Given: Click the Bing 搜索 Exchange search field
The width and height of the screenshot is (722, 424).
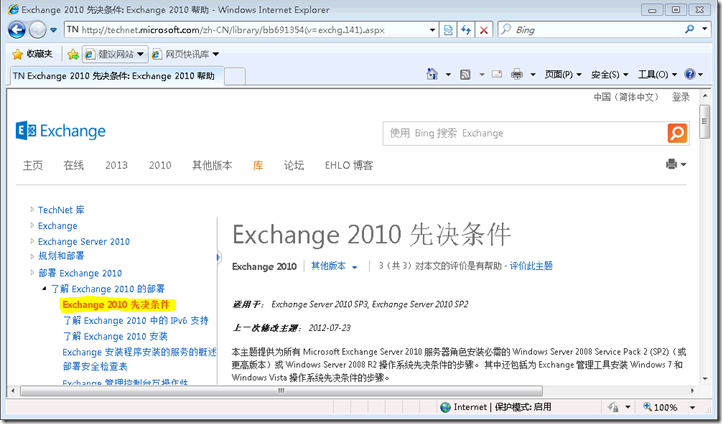Looking at the screenshot, I should coord(525,134).
